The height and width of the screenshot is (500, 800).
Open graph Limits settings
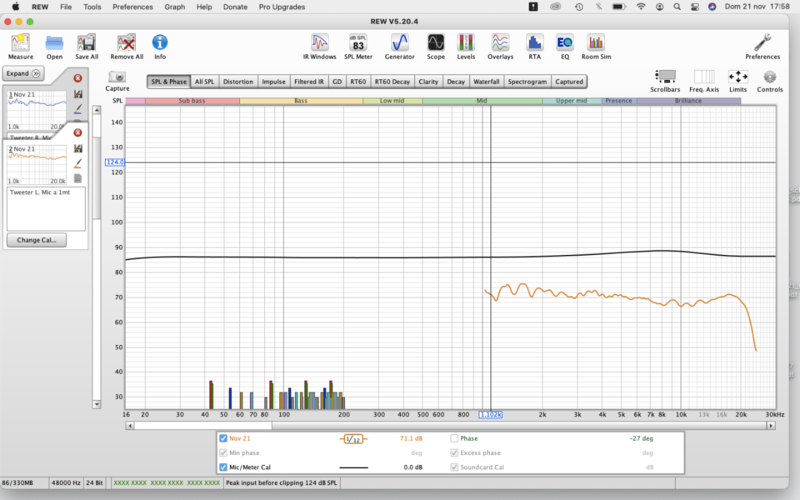tap(738, 78)
